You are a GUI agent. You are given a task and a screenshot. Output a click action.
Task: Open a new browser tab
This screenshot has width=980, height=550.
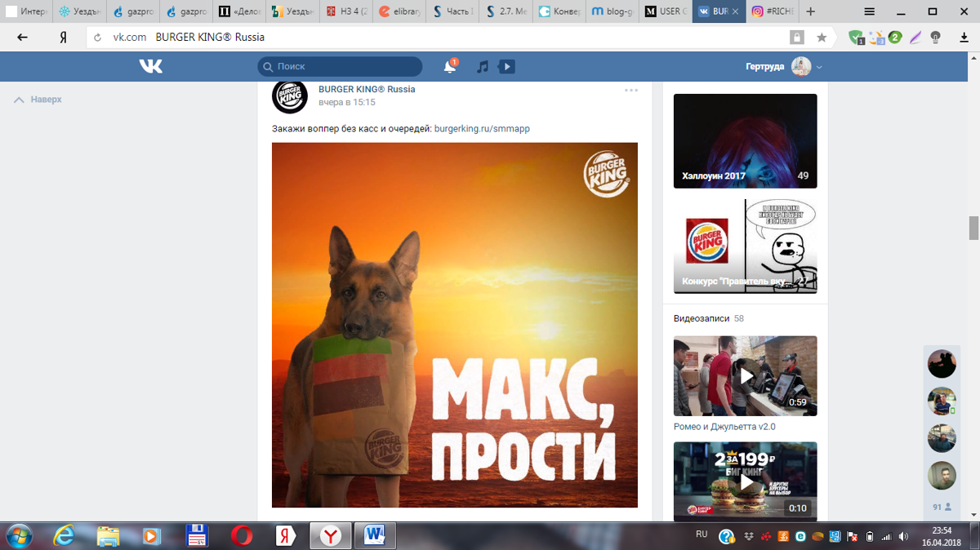pos(810,12)
